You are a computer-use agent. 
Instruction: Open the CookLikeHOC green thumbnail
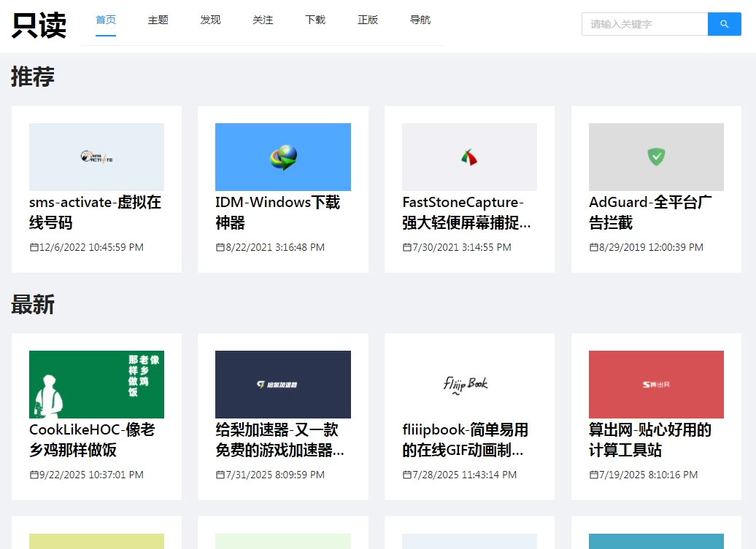click(96, 384)
